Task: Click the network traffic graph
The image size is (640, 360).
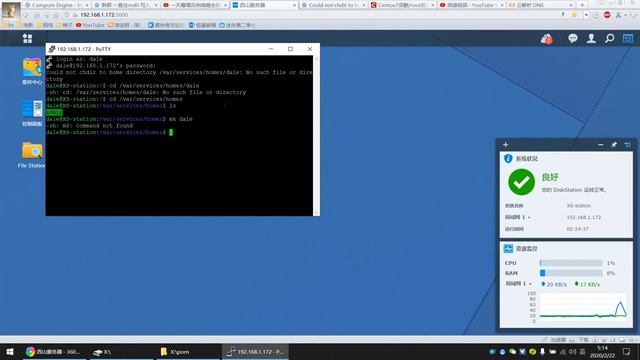Action: point(583,306)
